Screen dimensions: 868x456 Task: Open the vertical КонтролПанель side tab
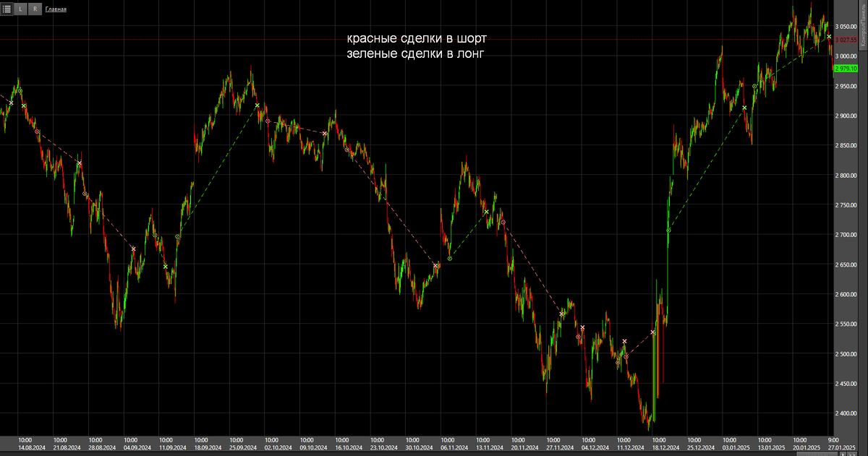pos(863,25)
